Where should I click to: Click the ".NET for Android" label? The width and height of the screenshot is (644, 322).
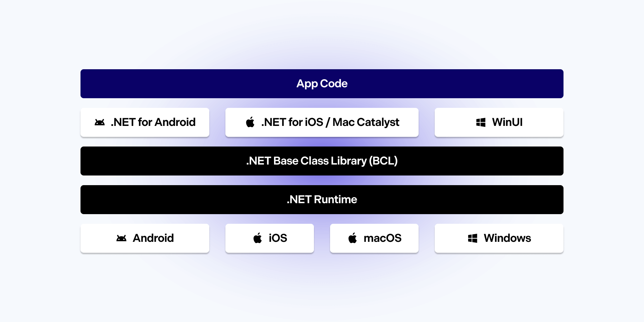153,122
